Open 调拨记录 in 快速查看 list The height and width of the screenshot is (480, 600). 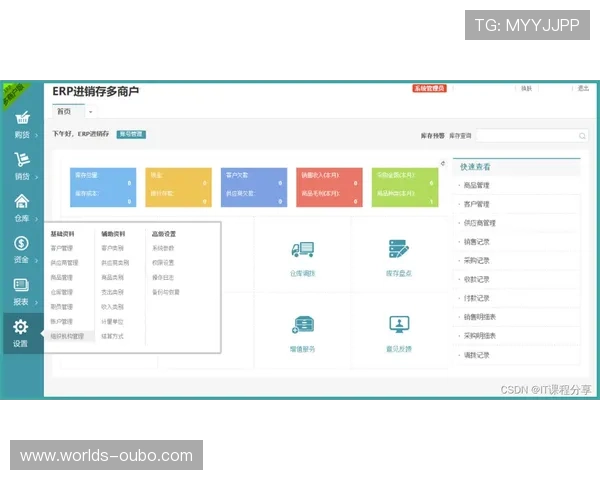476,355
